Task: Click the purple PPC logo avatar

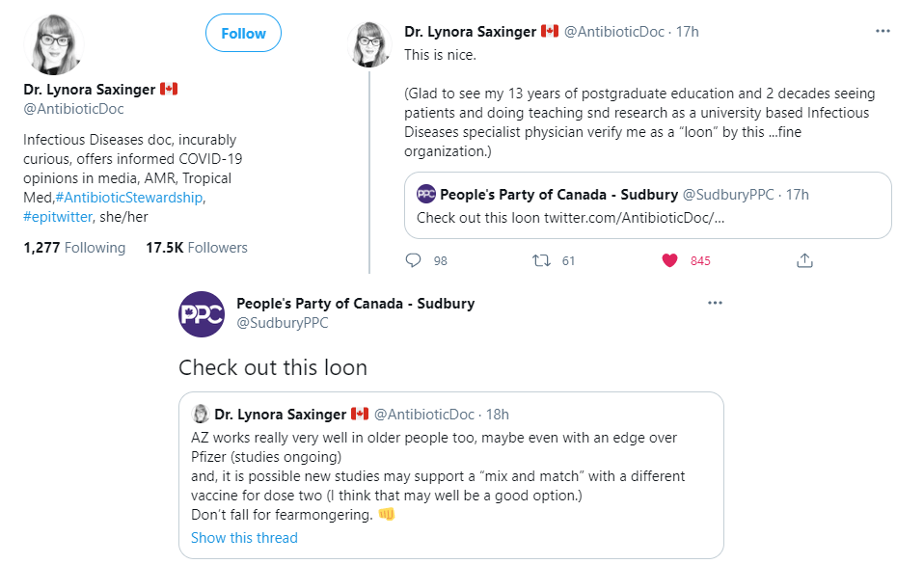Action: coord(202,314)
